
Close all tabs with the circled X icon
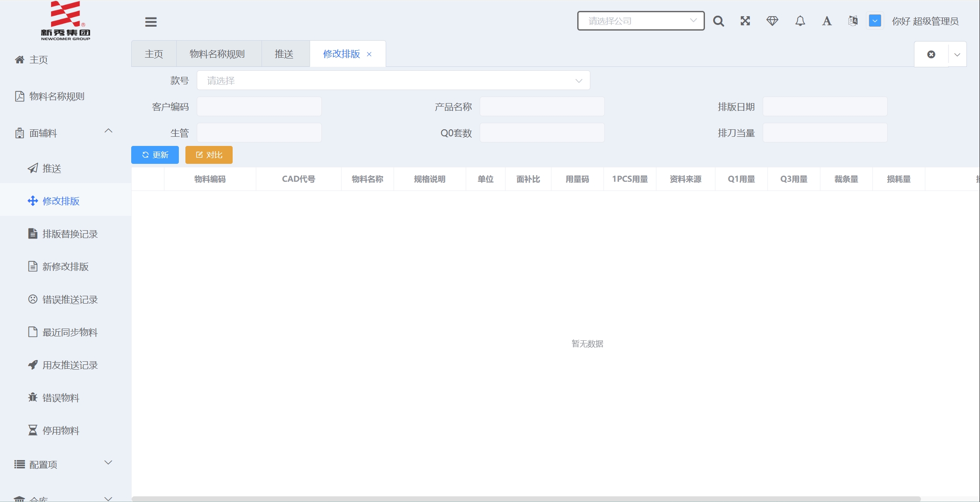tap(931, 54)
